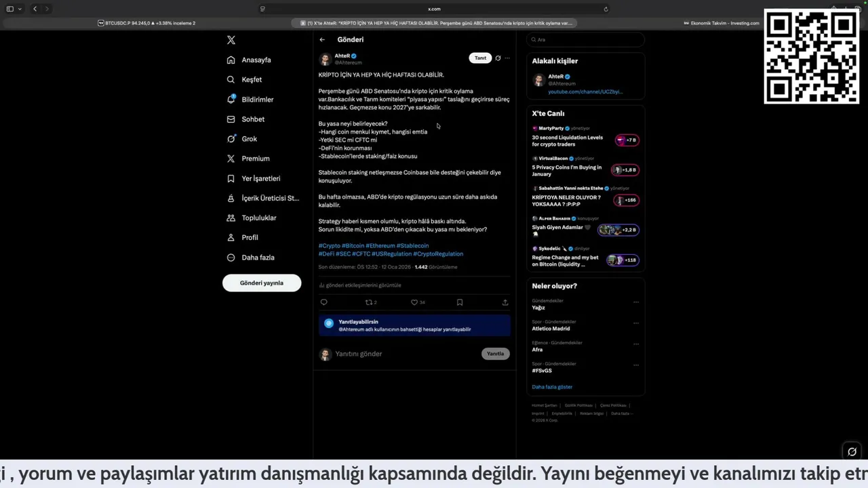This screenshot has width=868, height=488.
Task: Open MartyParty live space
Action: [585, 137]
